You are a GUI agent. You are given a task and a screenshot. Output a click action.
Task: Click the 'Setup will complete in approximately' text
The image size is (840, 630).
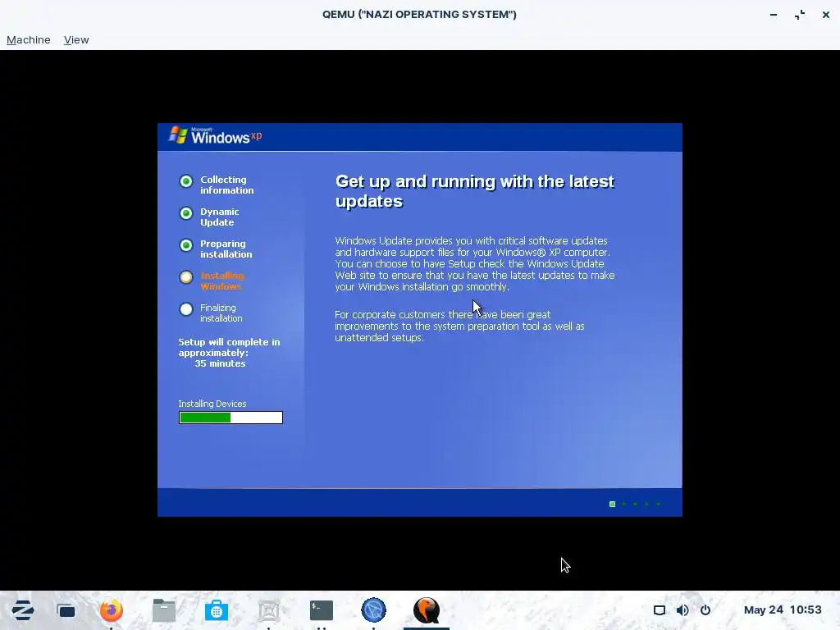click(x=230, y=347)
